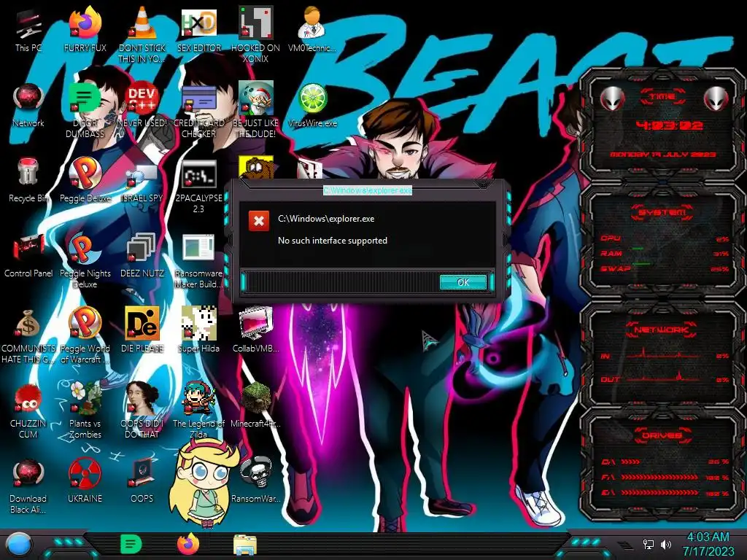Screen dimensions: 747x560
Task: Select the DONT STICK THIS IN YO... VLC icon
Action: point(142,35)
